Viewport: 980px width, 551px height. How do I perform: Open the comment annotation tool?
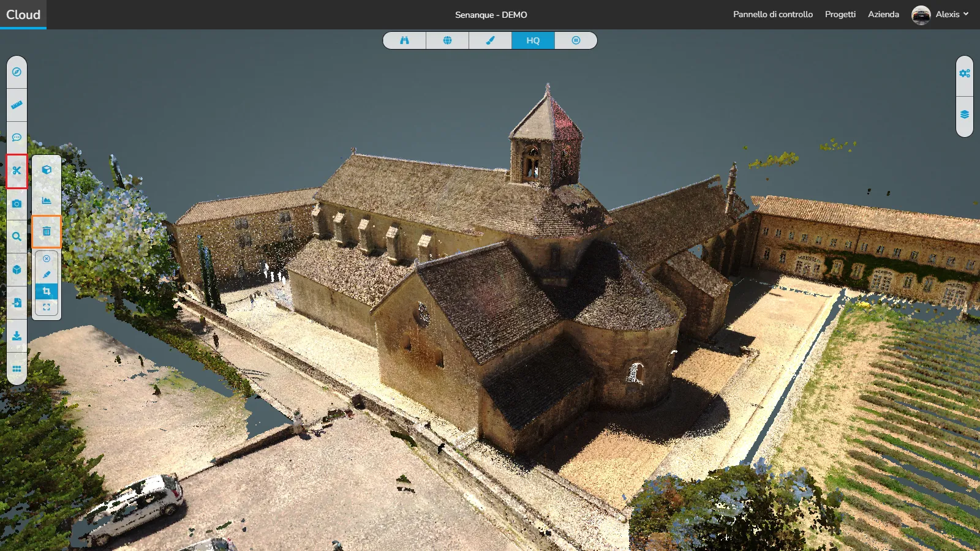[17, 138]
